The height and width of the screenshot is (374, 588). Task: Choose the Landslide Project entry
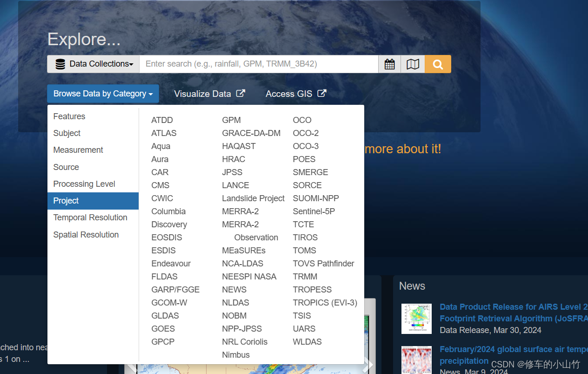253,198
